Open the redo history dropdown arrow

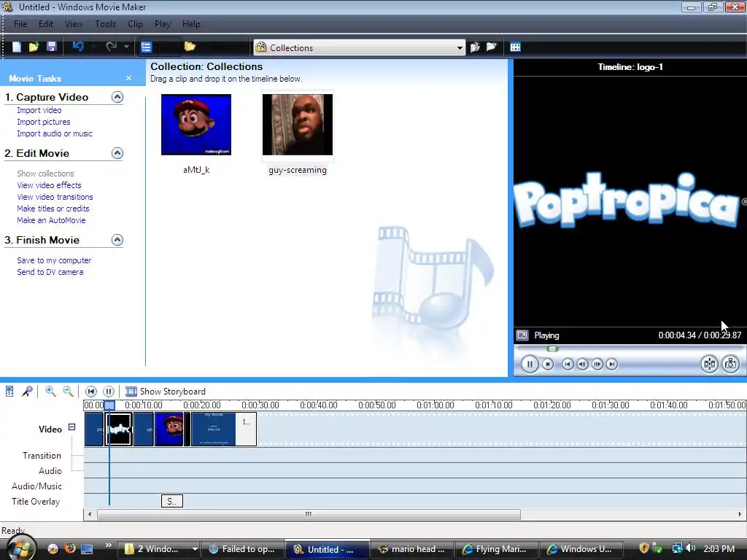[x=126, y=47]
